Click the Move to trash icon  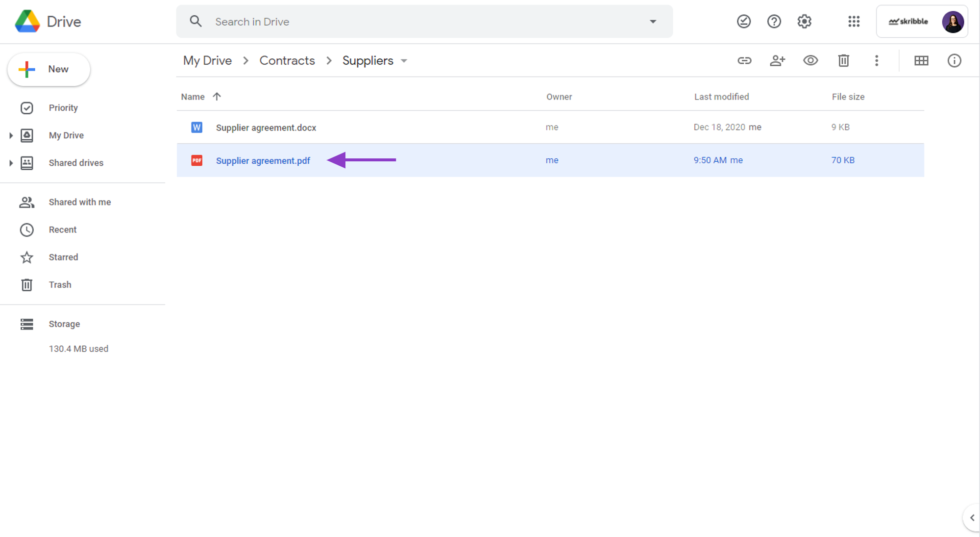point(844,61)
